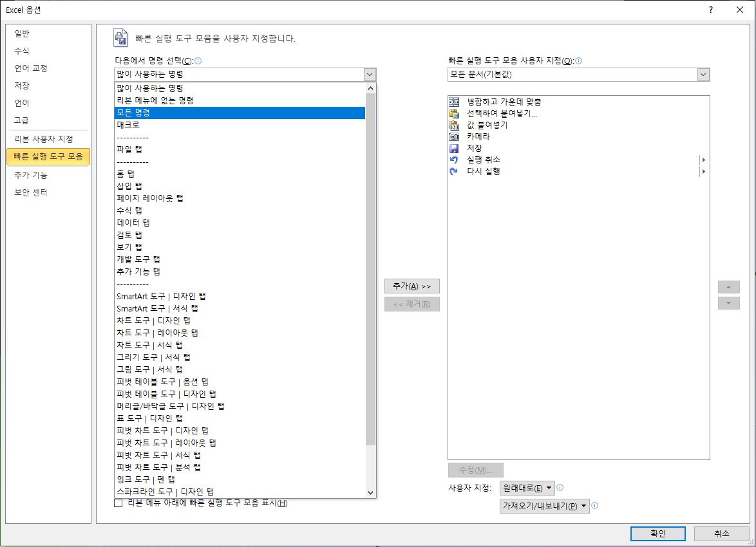
Task: Click the dropdown list scroll down arrow
Action: (370, 492)
